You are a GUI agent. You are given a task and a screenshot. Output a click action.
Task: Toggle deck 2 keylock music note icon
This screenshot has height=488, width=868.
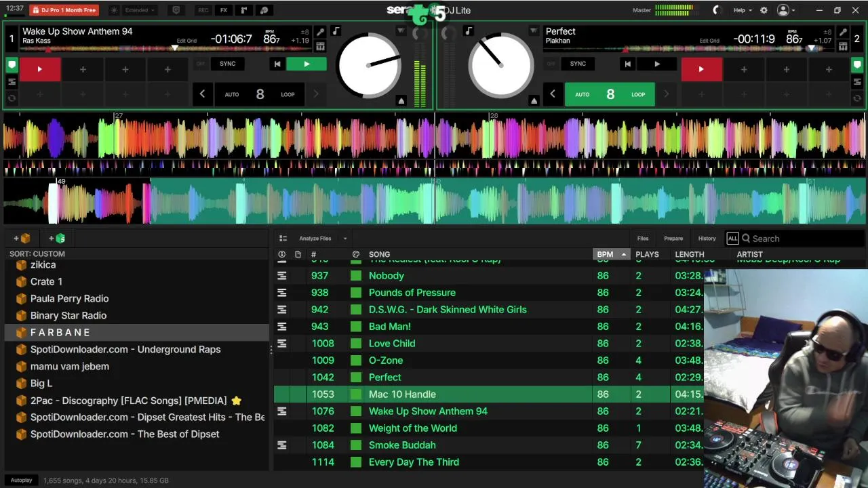[468, 31]
